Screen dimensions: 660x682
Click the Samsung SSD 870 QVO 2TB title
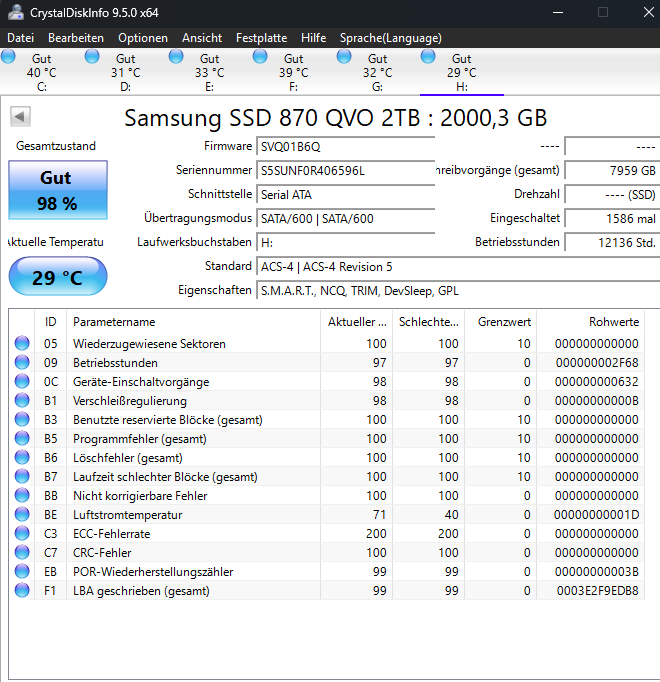[x=335, y=118]
